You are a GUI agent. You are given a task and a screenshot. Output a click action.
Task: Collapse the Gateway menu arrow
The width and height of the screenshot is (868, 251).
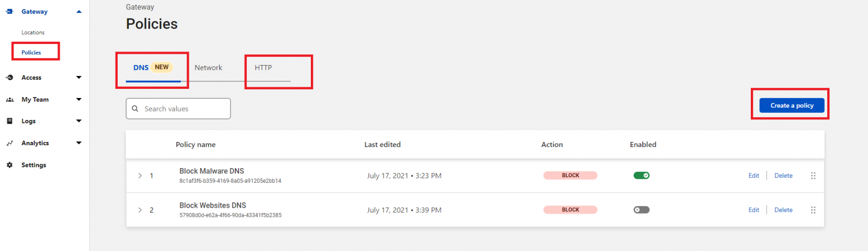pos(79,11)
